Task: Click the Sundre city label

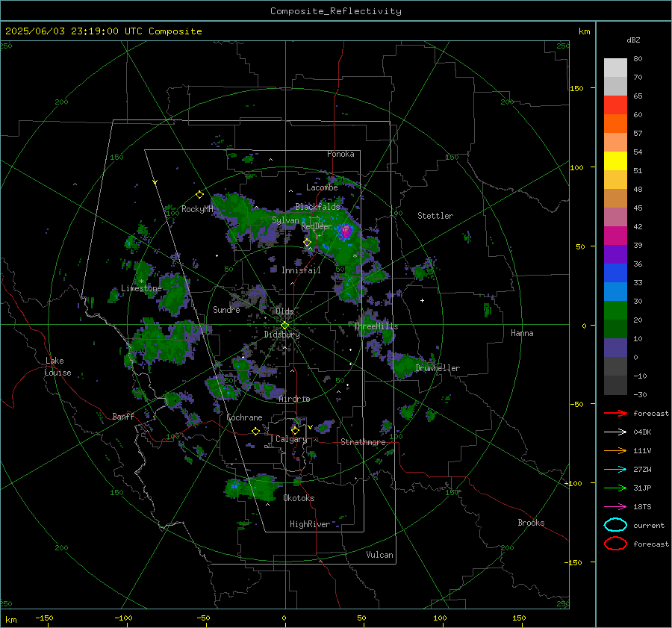Action: click(x=226, y=309)
